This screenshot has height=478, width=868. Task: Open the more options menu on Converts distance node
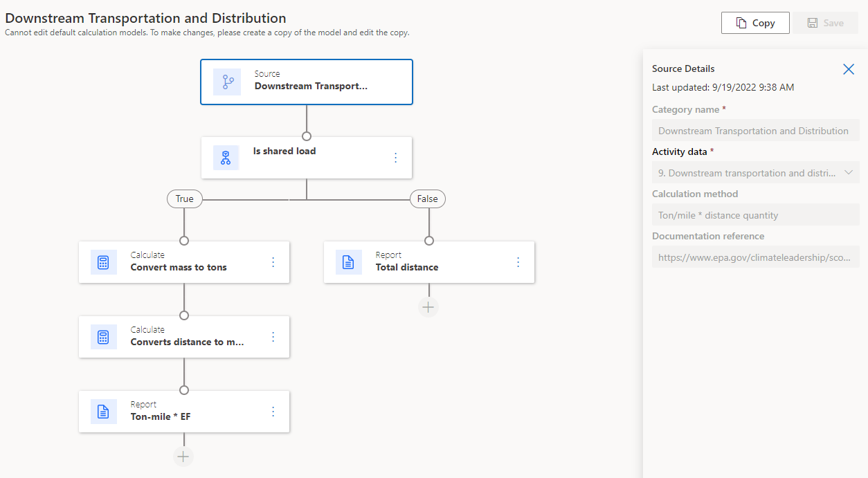point(273,337)
